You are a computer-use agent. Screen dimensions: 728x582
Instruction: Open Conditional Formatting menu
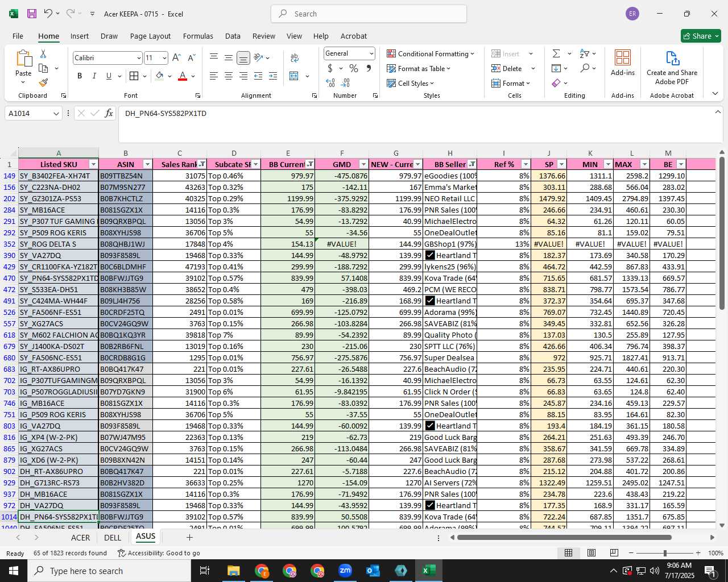431,53
